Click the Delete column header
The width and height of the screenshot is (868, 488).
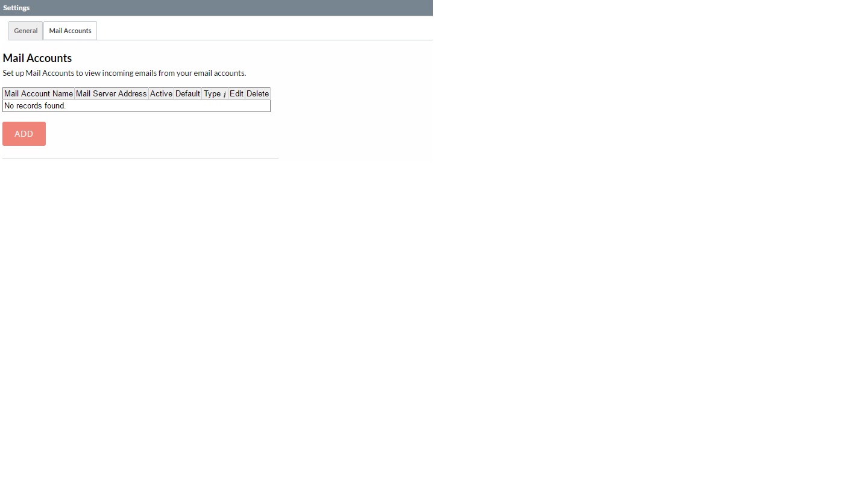click(x=257, y=93)
